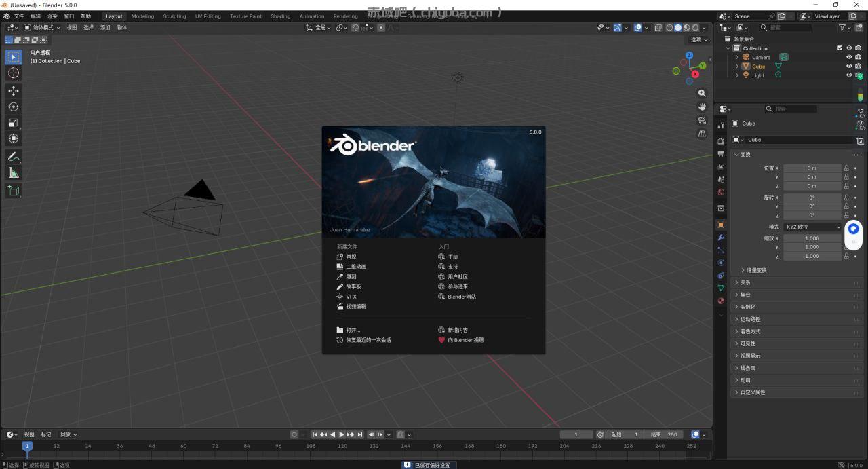
Task: Open the XYZ 欧拉 rotation mode dropdown
Action: coord(812,227)
